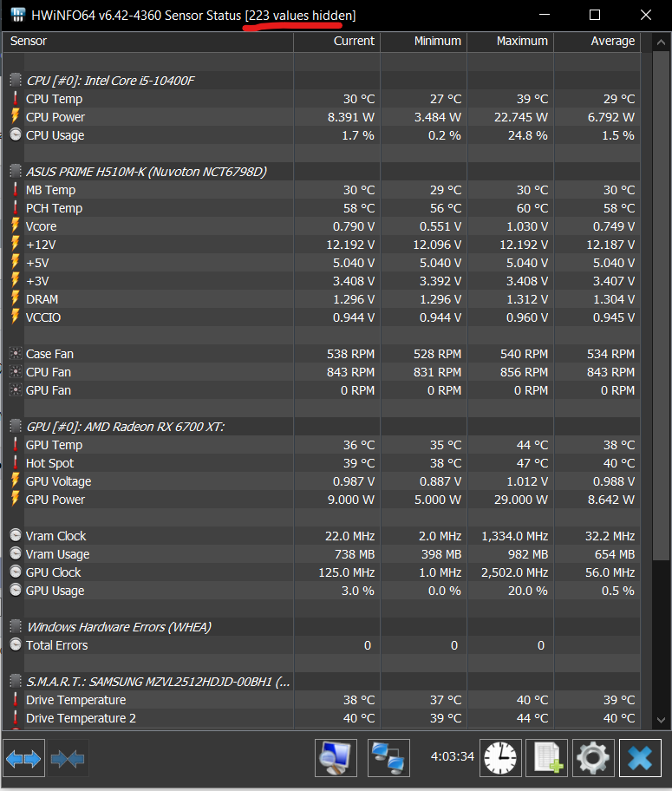Select the S.M.A.R.T.: SAMSUNG MZVL2512HDJD group
Viewport: 672px width, 791px height.
[322, 682]
